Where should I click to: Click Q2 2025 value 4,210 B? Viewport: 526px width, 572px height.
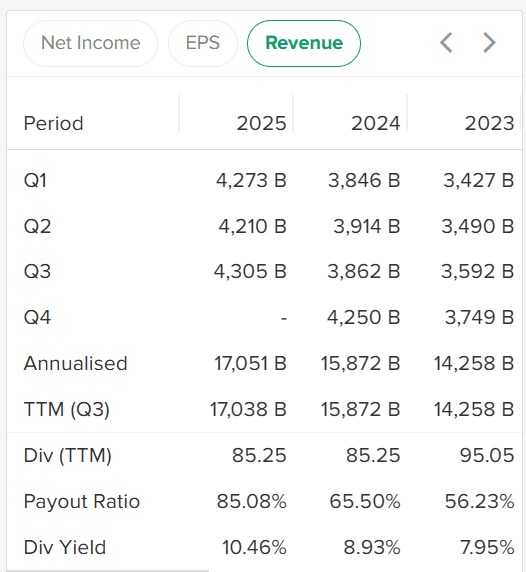(252, 226)
